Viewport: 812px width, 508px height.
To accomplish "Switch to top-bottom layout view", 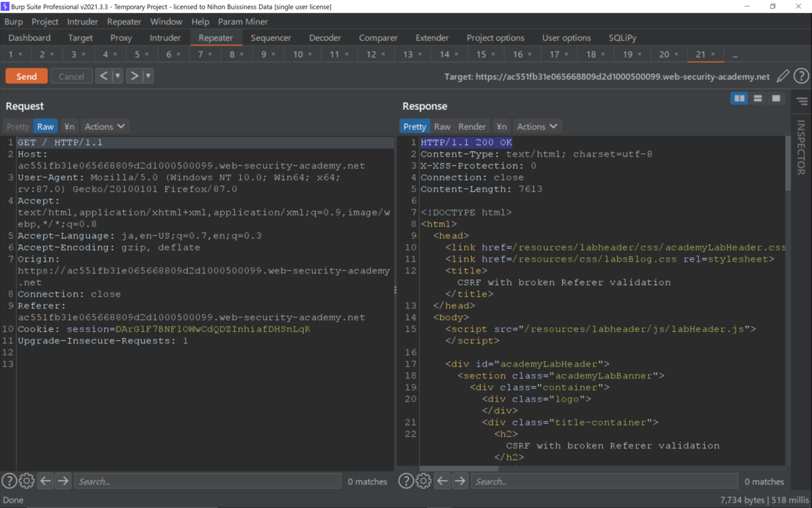I will [758, 99].
